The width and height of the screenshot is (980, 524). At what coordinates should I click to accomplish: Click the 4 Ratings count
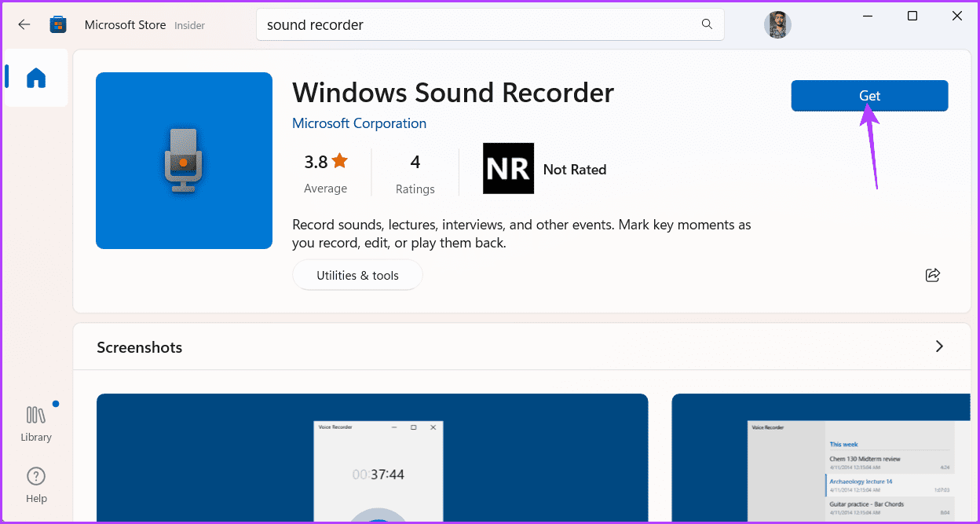coord(415,174)
